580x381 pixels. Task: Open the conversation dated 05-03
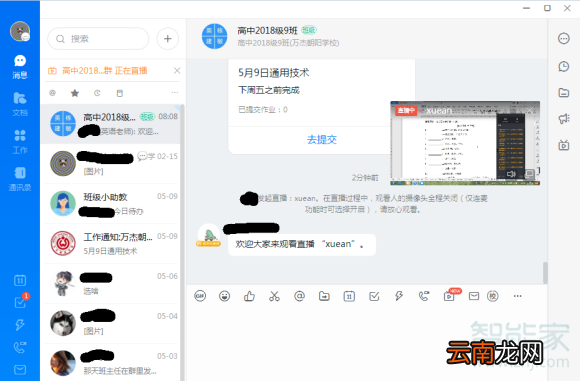click(x=112, y=362)
